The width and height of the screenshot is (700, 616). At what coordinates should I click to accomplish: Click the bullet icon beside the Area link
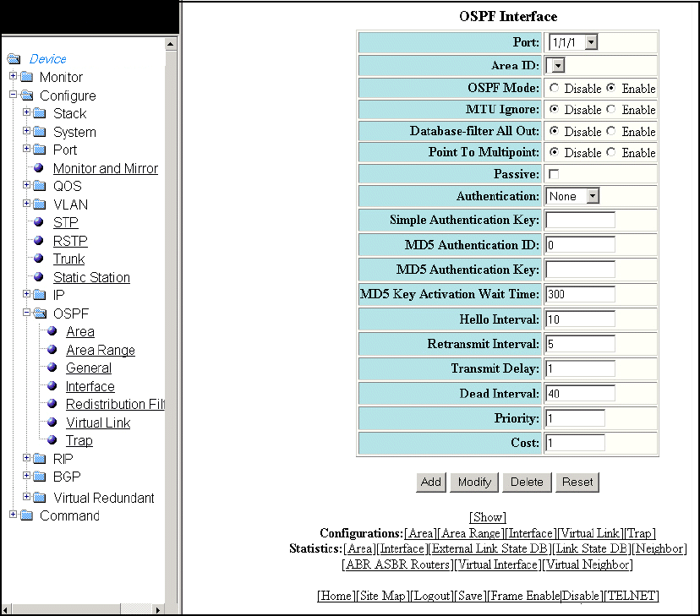coord(52,331)
